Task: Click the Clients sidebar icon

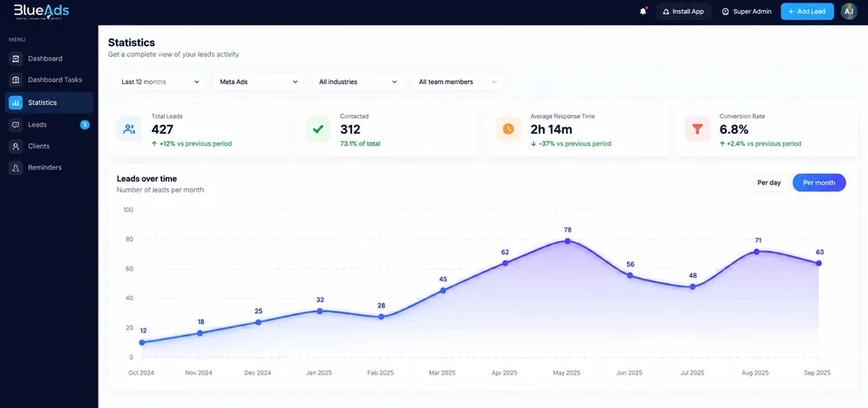Action: 15,147
